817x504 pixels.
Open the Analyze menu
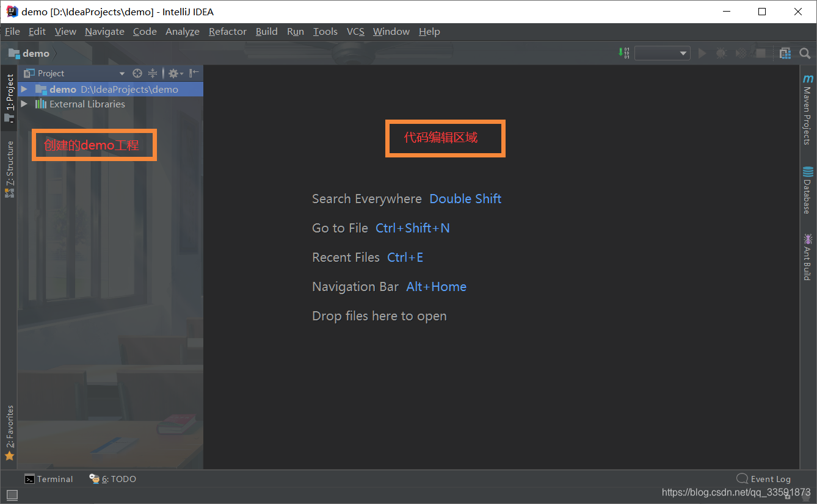183,32
